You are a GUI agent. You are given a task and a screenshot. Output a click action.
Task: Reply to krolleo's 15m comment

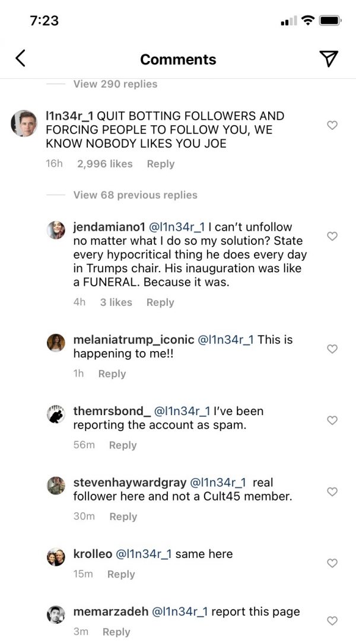(121, 574)
